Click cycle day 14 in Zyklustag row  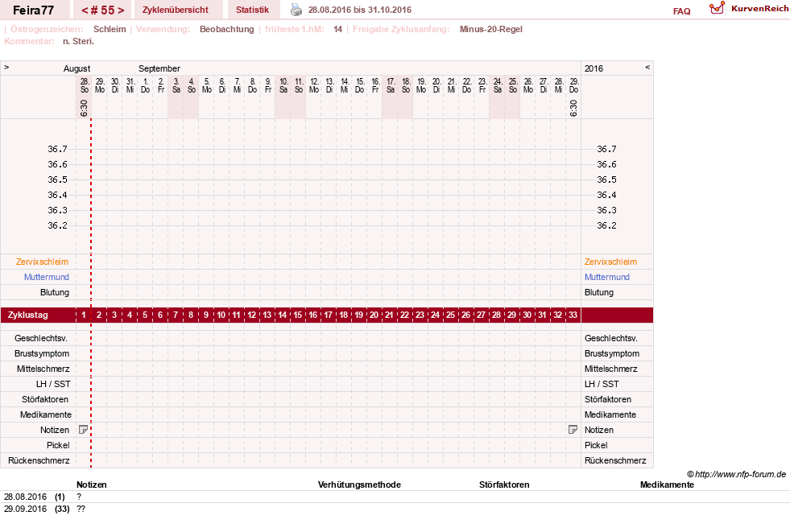click(282, 315)
